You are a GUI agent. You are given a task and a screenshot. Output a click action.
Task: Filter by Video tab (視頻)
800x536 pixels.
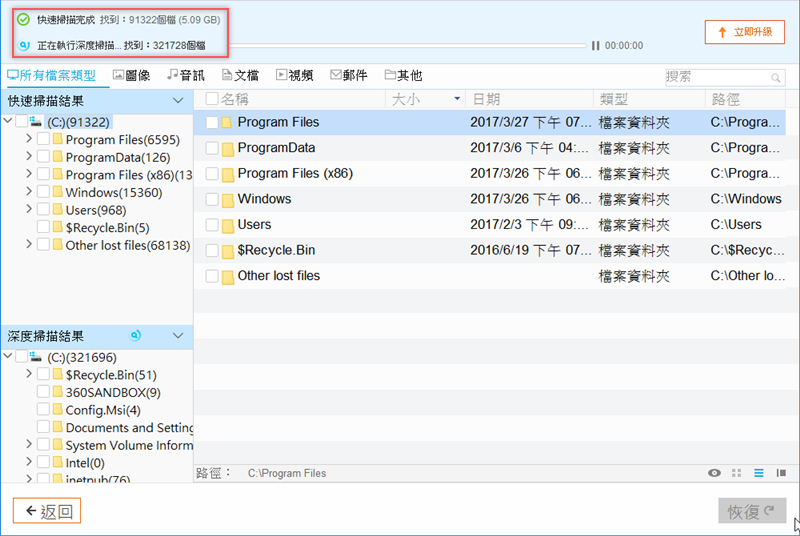(x=294, y=76)
